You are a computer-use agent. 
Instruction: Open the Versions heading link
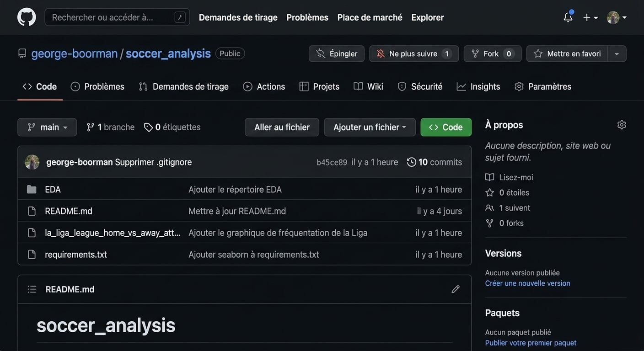pos(503,253)
